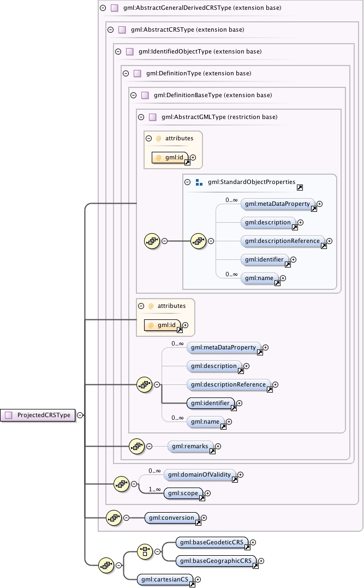Follow the gml:StandardObjectProperties reference arrow
364x588 pixels.
[300, 187]
